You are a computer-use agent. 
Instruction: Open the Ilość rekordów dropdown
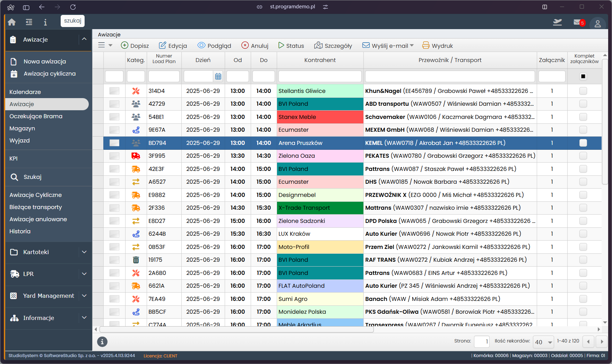click(544, 342)
